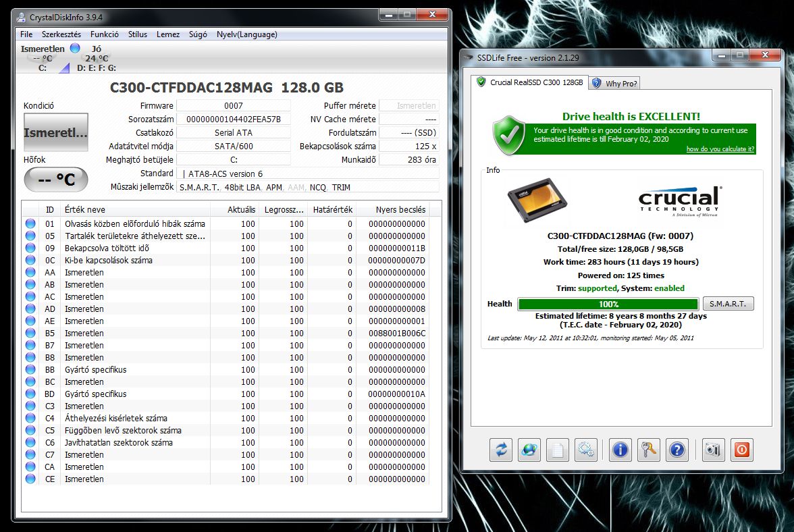The width and height of the screenshot is (794, 532).
Task: Click the blank document report icon in SSDLife
Action: point(558,450)
